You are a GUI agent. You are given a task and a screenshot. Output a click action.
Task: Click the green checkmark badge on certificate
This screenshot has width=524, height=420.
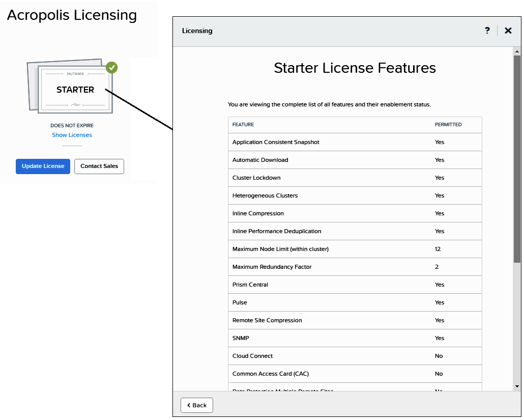[x=111, y=68]
